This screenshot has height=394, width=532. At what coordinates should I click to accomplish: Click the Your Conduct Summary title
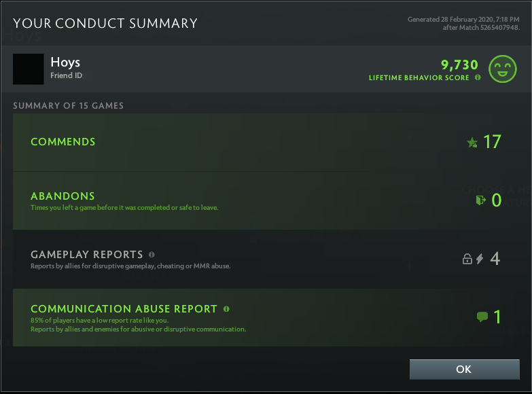pos(105,24)
